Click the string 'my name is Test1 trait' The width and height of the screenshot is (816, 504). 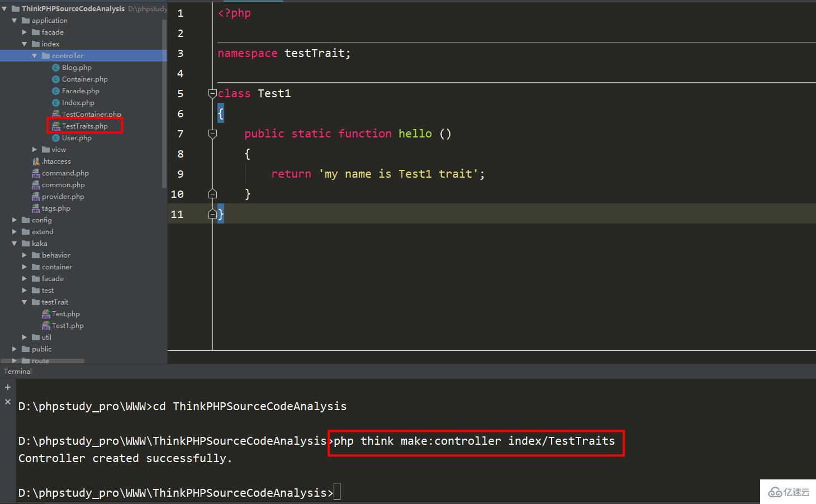[x=398, y=174]
